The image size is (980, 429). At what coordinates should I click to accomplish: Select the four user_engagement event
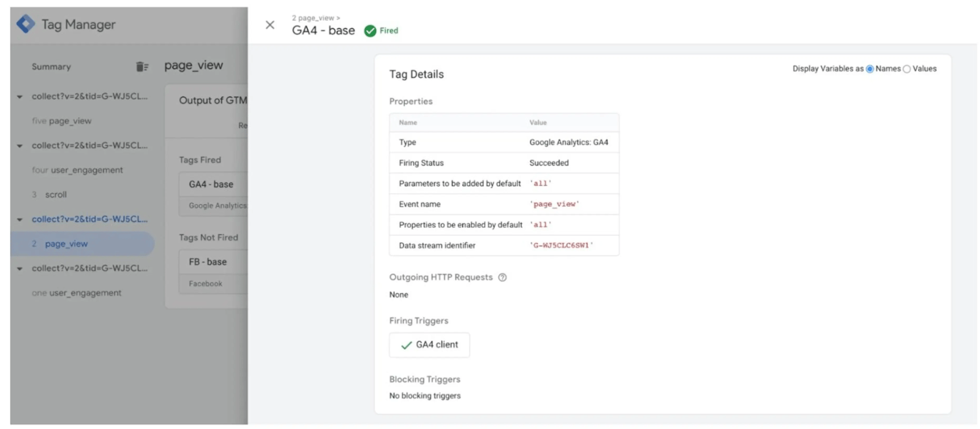click(x=77, y=170)
